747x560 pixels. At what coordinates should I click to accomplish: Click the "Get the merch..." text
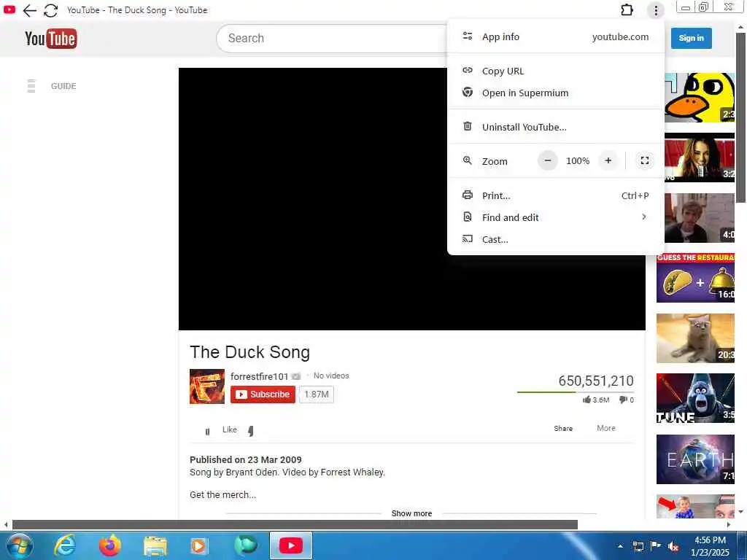click(222, 495)
